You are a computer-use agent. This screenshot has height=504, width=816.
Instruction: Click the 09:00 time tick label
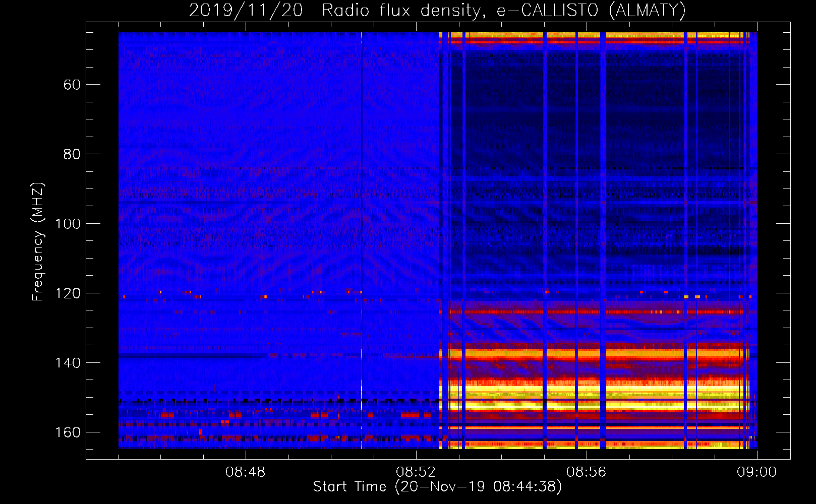[x=757, y=472]
